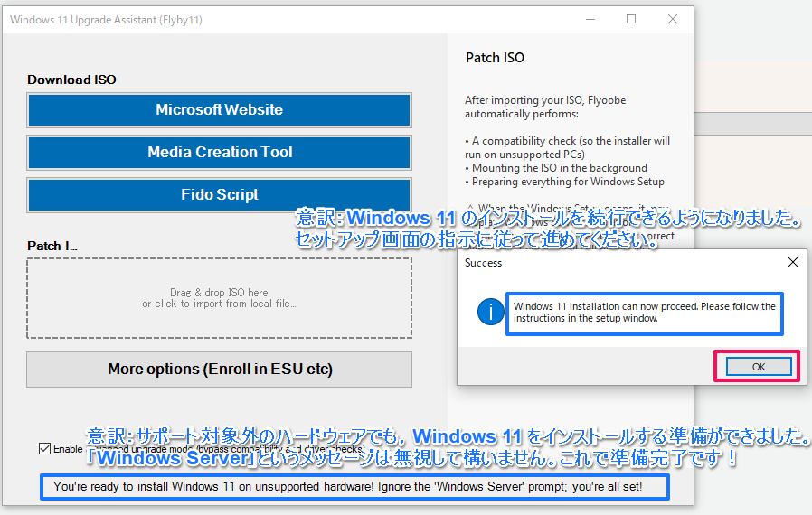The width and height of the screenshot is (812, 515).
Task: Click the blue info icon in Success dialog
Action: [489, 313]
